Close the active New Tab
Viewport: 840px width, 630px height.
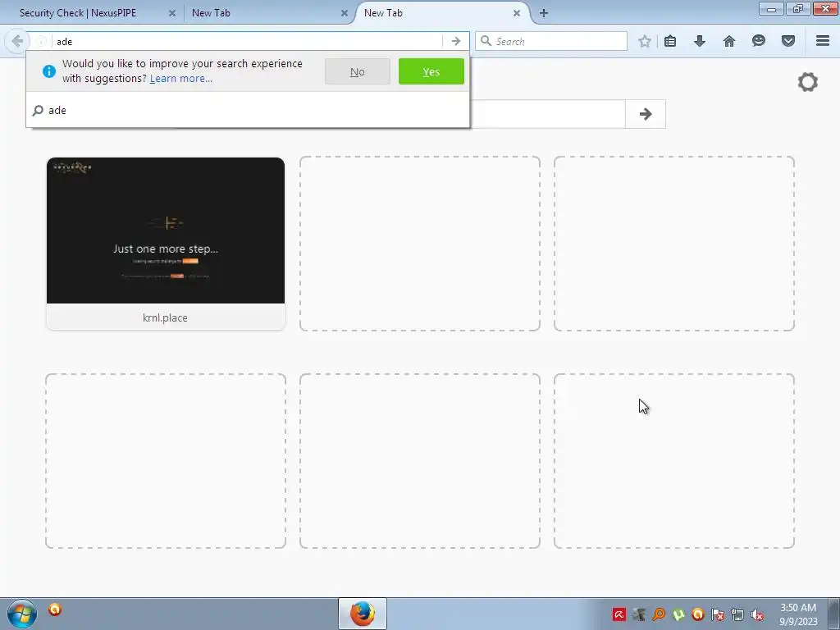click(x=517, y=13)
